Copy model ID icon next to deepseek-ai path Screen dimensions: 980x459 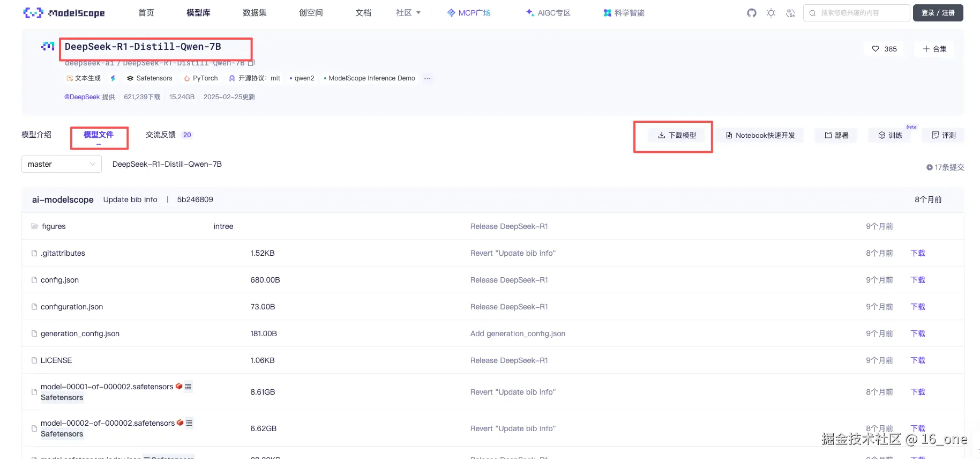pyautogui.click(x=251, y=63)
